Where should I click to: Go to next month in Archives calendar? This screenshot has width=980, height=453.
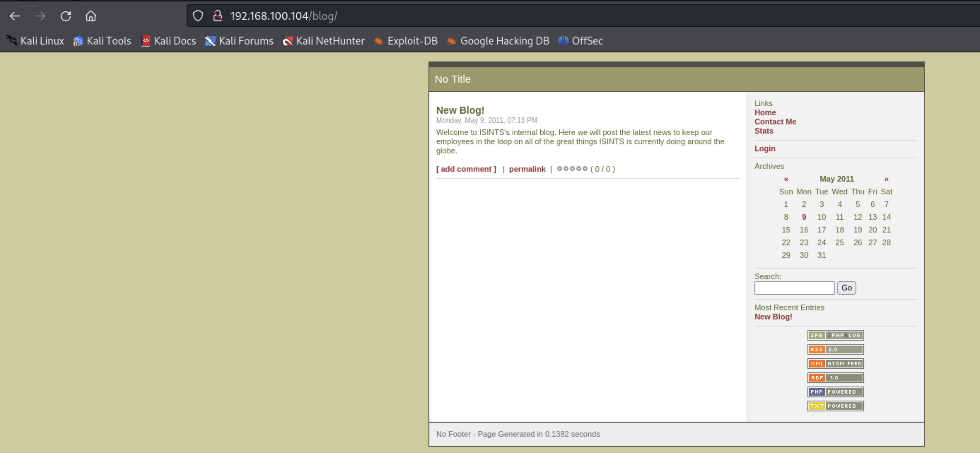[886, 179]
